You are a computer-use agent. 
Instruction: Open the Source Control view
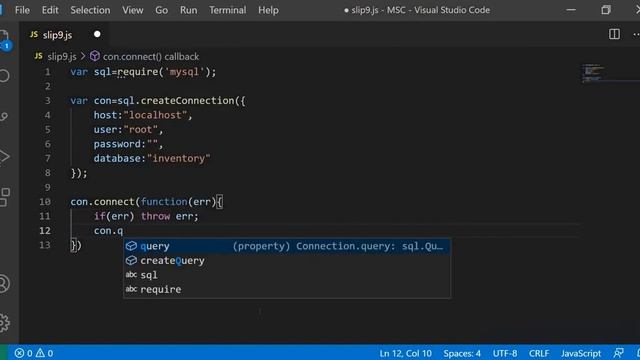[4, 117]
